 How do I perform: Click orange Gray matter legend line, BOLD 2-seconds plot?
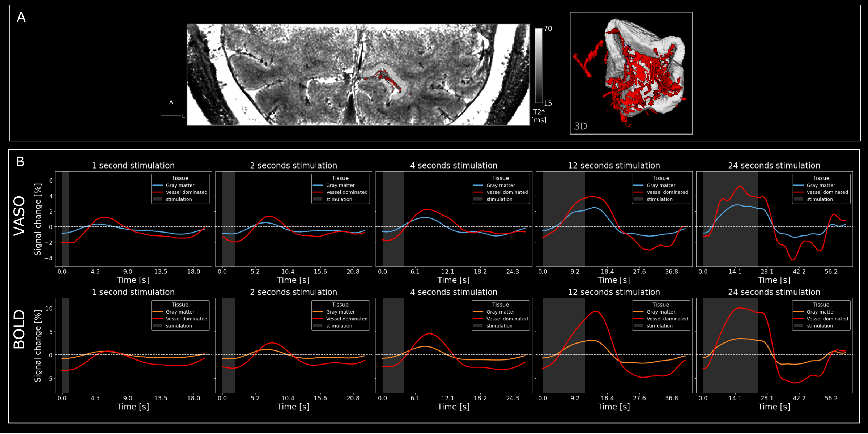[318, 312]
